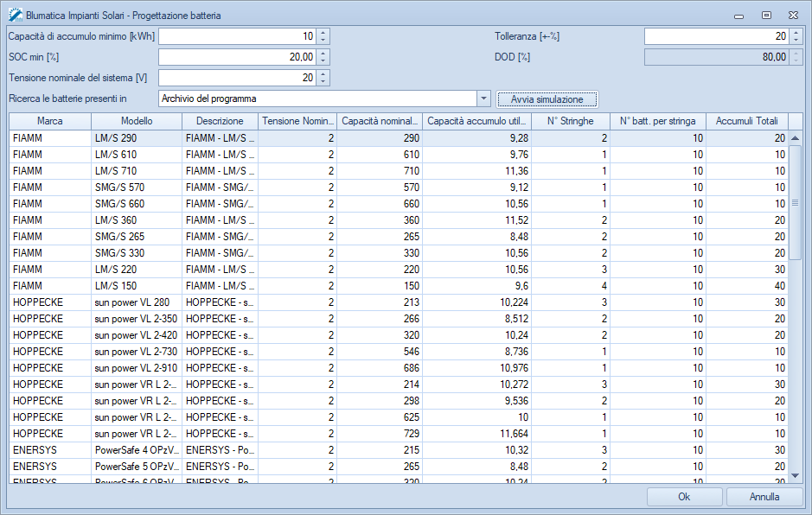Cancel dialog with Annulla button
The image size is (812, 515).
[x=764, y=497]
